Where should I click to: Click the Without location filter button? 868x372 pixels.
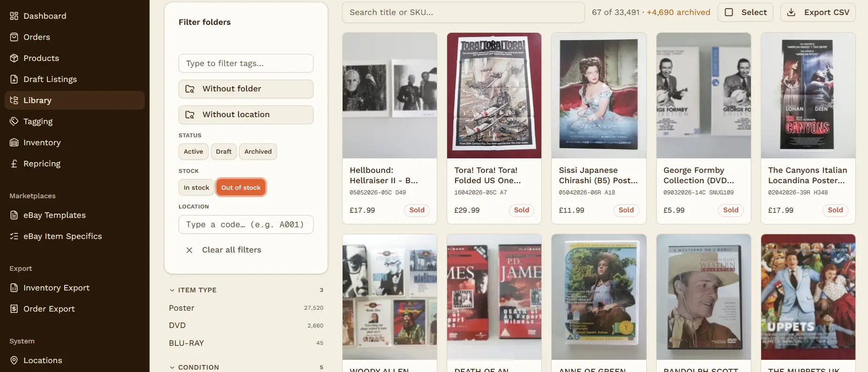[246, 115]
